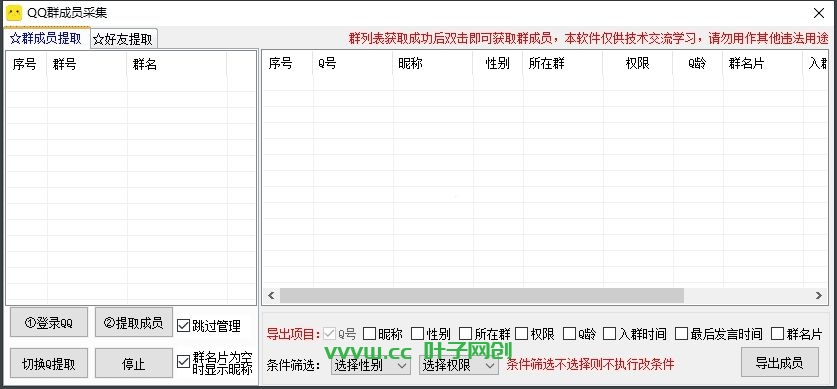The height and width of the screenshot is (389, 837).
Task: Click 序号 column header in member table
Action: [287, 63]
